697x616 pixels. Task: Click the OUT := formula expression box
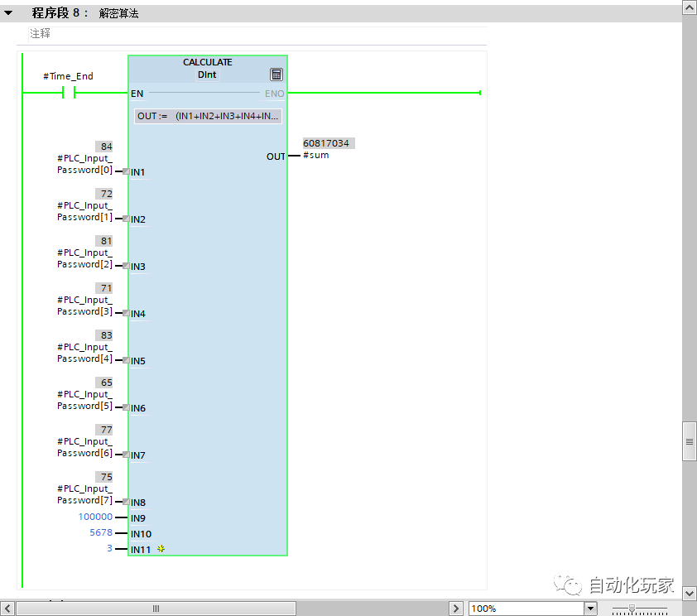[x=208, y=116]
